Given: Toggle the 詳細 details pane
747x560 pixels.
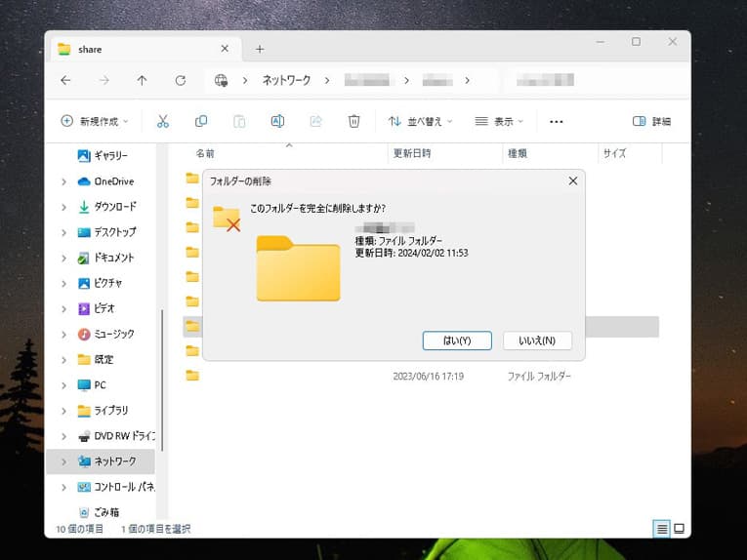Looking at the screenshot, I should click(x=651, y=121).
